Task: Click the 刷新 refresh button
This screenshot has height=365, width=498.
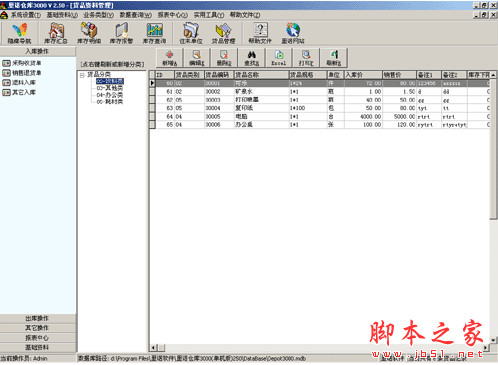Action: (x=334, y=58)
